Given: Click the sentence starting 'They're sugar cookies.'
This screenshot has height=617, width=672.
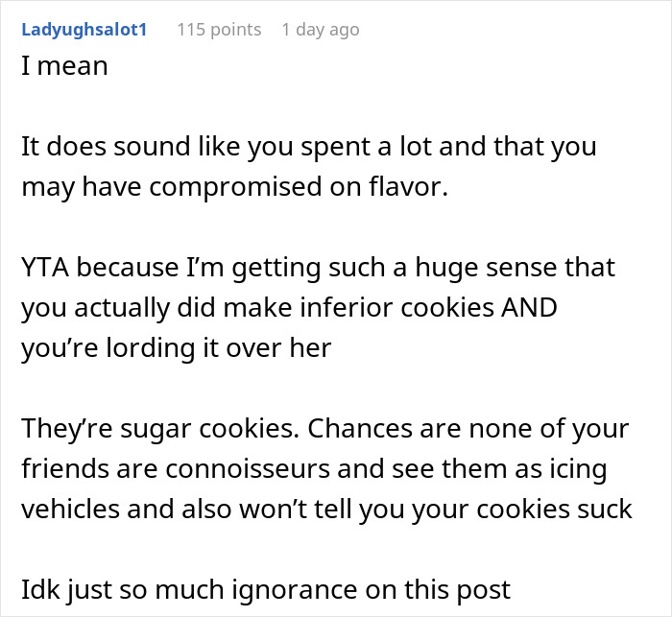Looking at the screenshot, I should (160, 429).
